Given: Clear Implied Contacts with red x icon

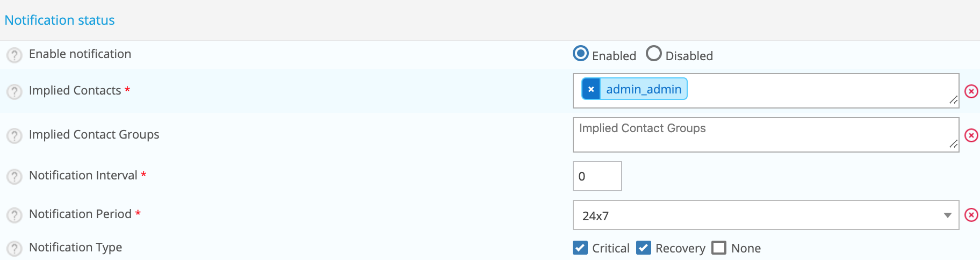Looking at the screenshot, I should pyautogui.click(x=971, y=91).
